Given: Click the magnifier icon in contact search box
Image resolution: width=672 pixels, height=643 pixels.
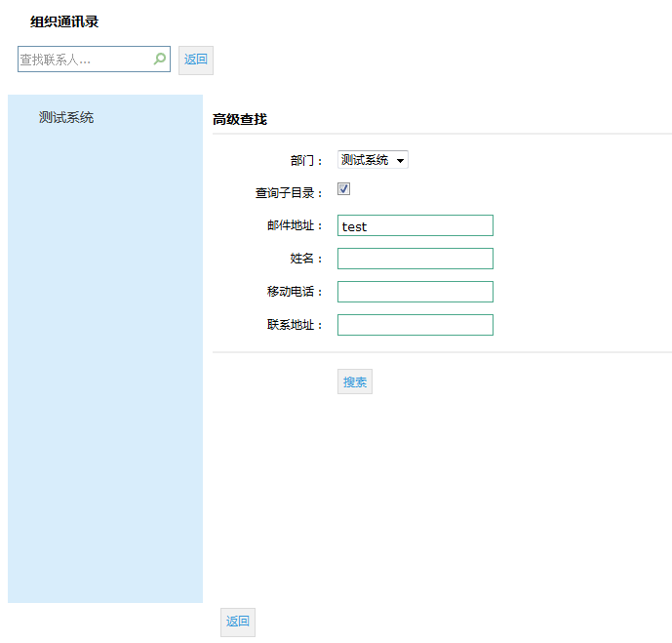Looking at the screenshot, I should [x=160, y=60].
